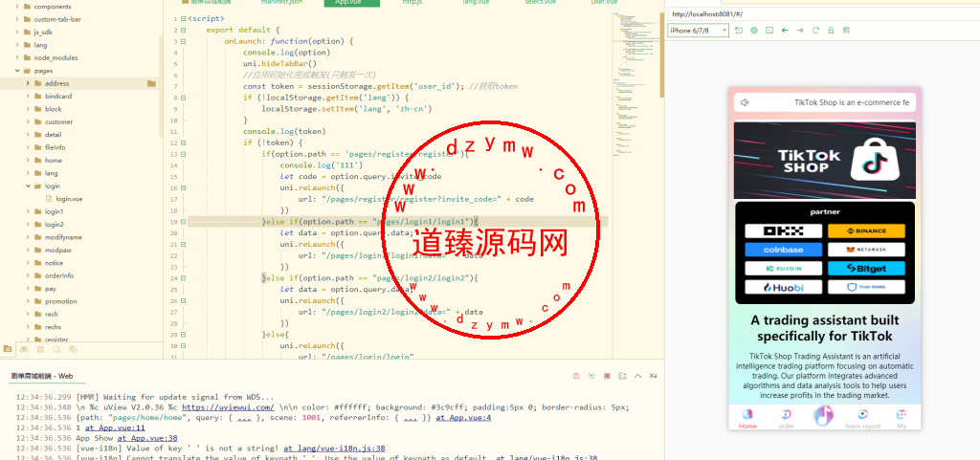Open the order tab in app preview
Screen dimensions: 980x460
point(787,419)
